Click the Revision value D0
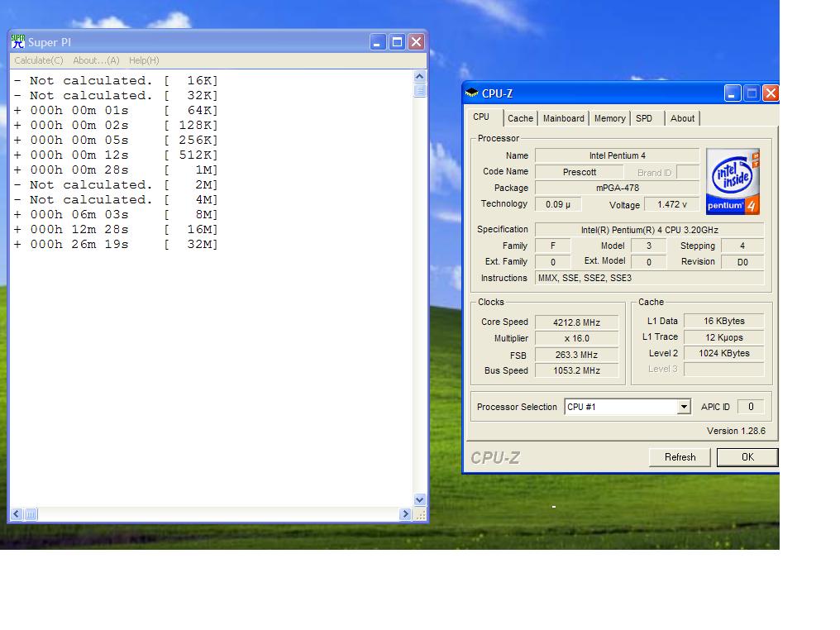Screen dimensions: 840x630 pos(742,262)
